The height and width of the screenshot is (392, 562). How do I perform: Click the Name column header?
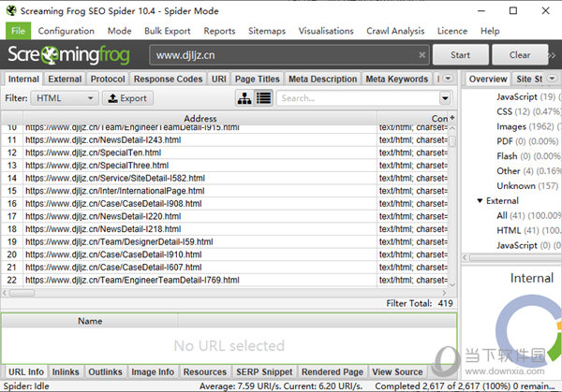coord(90,321)
